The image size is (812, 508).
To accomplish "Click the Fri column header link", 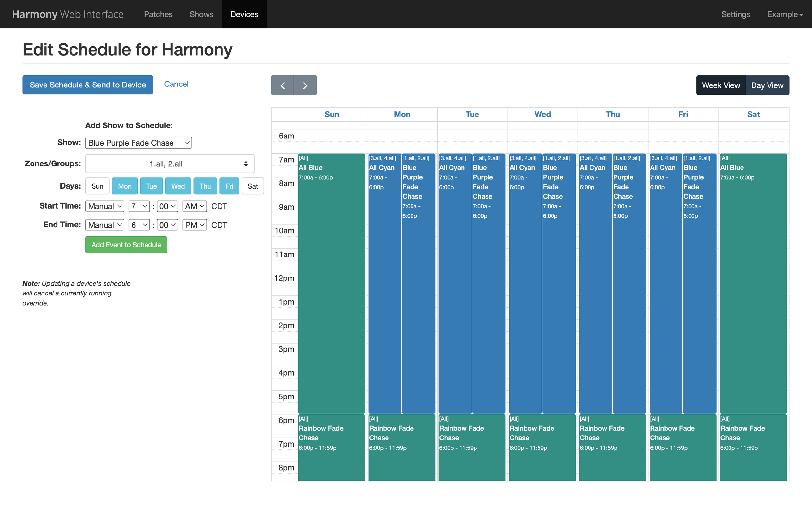I will pos(682,114).
